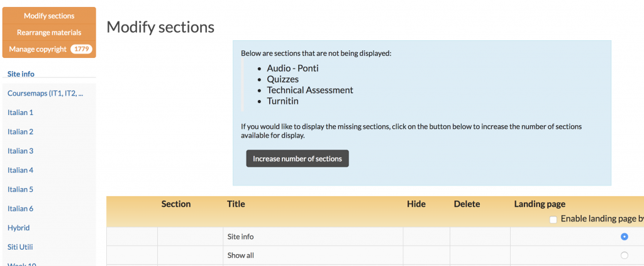This screenshot has height=266, width=644.
Task: Open the Hybrid section
Action: point(18,228)
